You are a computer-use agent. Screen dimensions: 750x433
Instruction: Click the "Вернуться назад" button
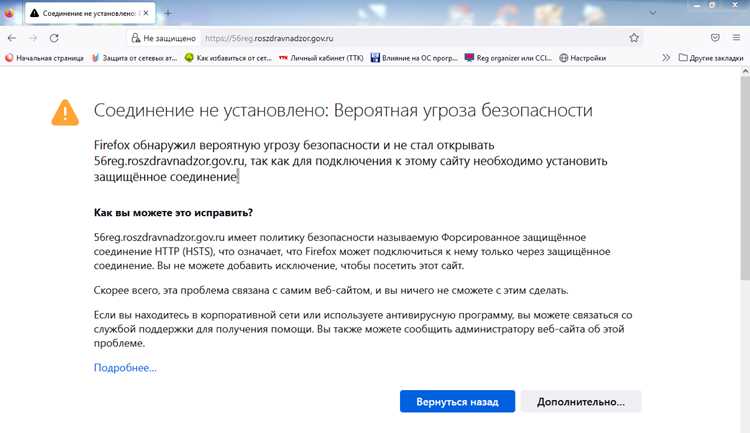[x=457, y=401]
